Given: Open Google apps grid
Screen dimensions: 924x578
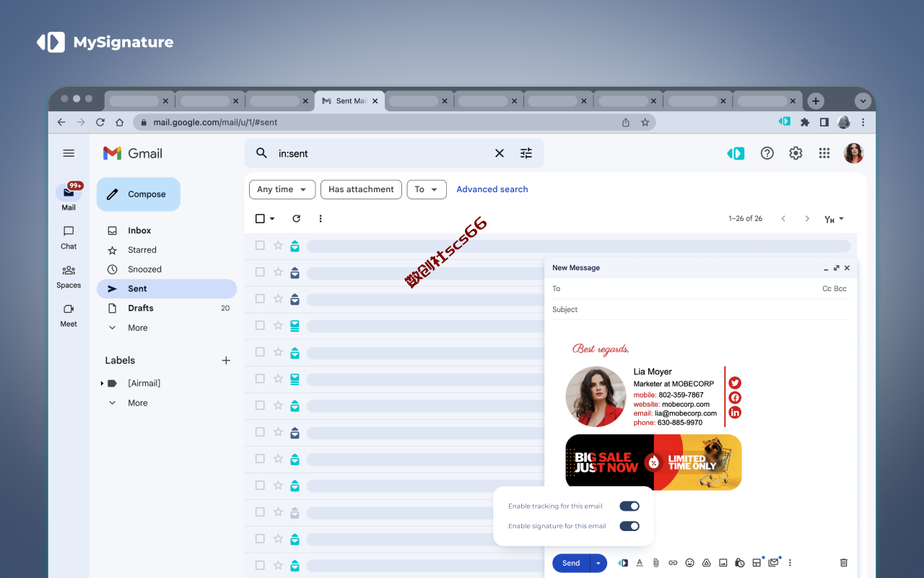Looking at the screenshot, I should [824, 153].
